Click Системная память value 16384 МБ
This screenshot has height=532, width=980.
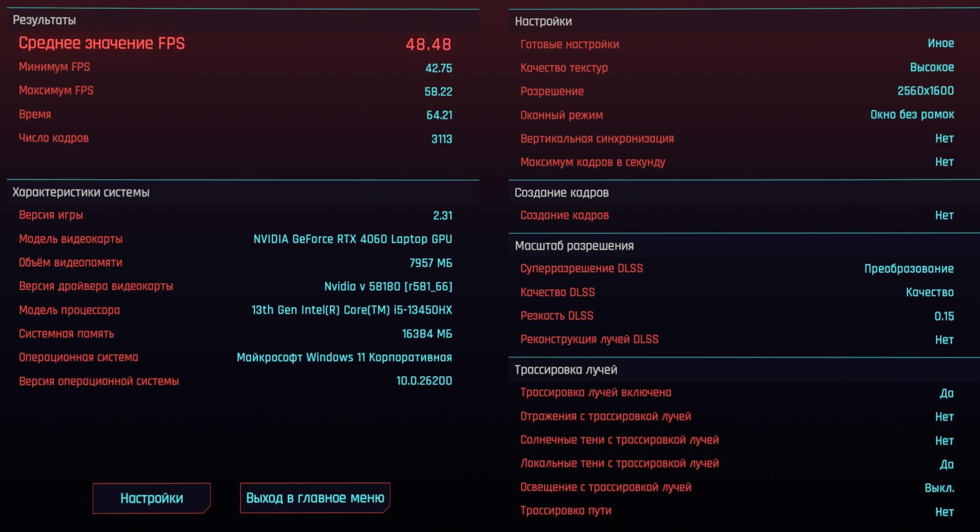427,334
